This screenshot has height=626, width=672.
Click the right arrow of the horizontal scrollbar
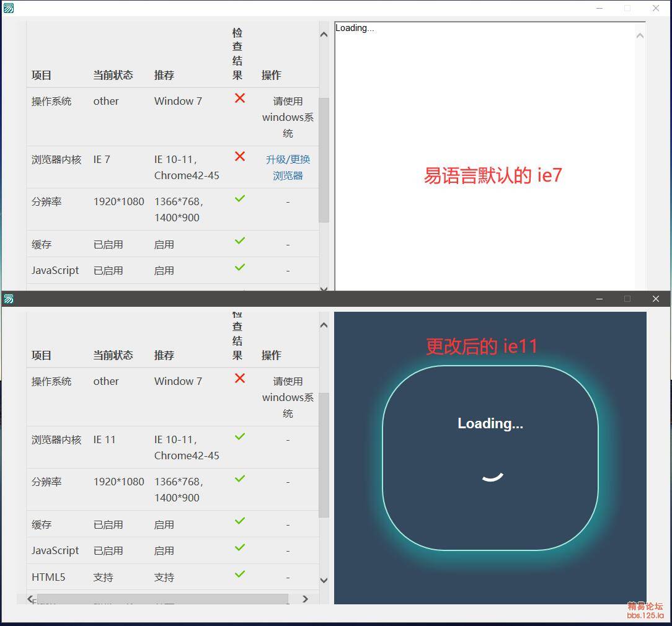click(305, 599)
